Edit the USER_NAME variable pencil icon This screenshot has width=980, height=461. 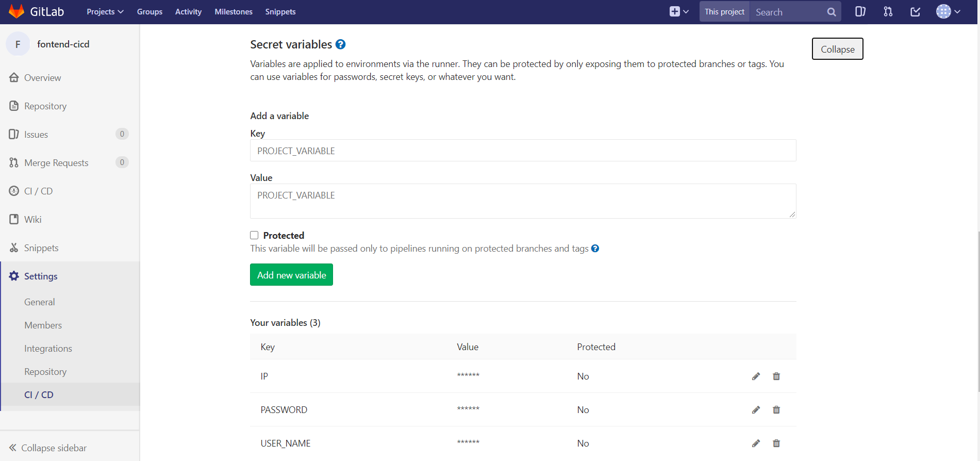756,443
